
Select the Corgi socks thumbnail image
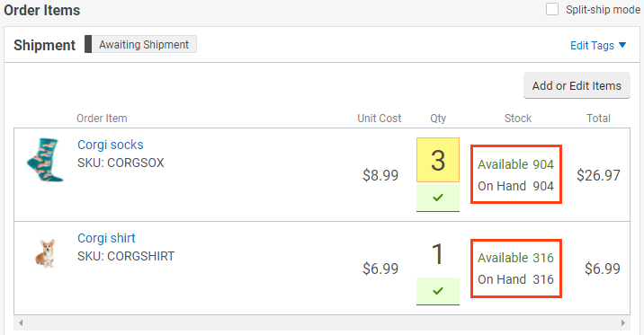(45, 160)
